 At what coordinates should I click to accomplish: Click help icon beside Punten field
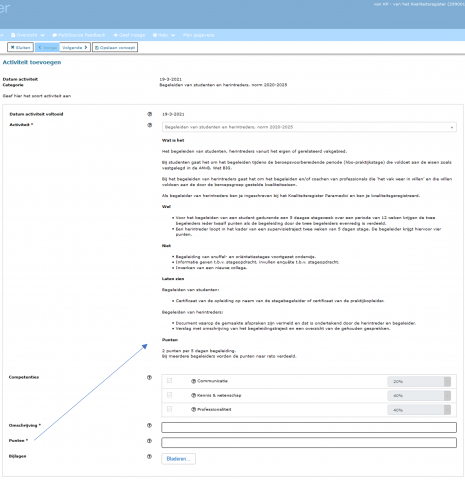click(149, 441)
